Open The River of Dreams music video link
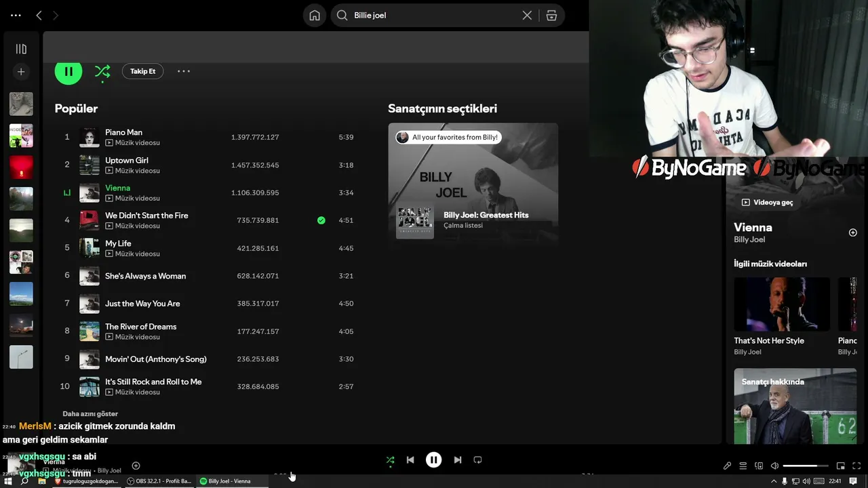This screenshot has width=868, height=488. click(x=133, y=337)
